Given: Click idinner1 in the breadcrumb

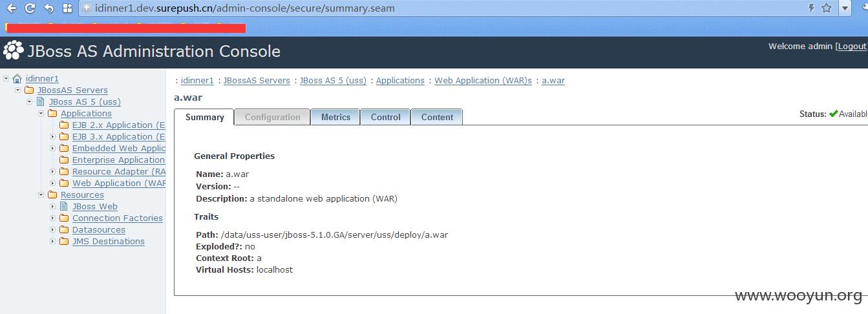Looking at the screenshot, I should click(x=197, y=81).
